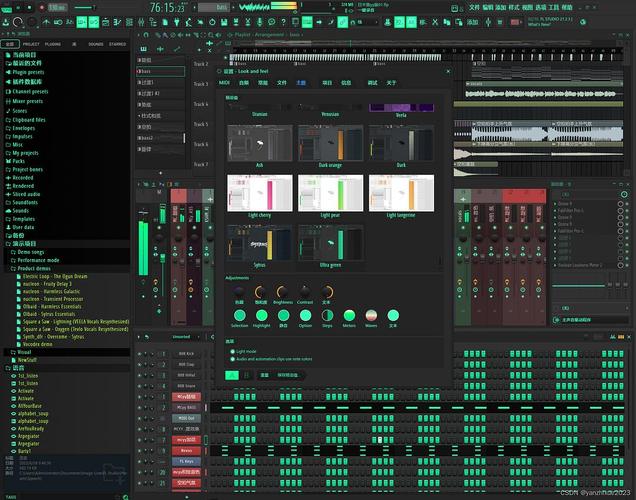The width and height of the screenshot is (636, 500).
Task: Open the mixer icon in the toolbar
Action: pyautogui.click(x=141, y=22)
